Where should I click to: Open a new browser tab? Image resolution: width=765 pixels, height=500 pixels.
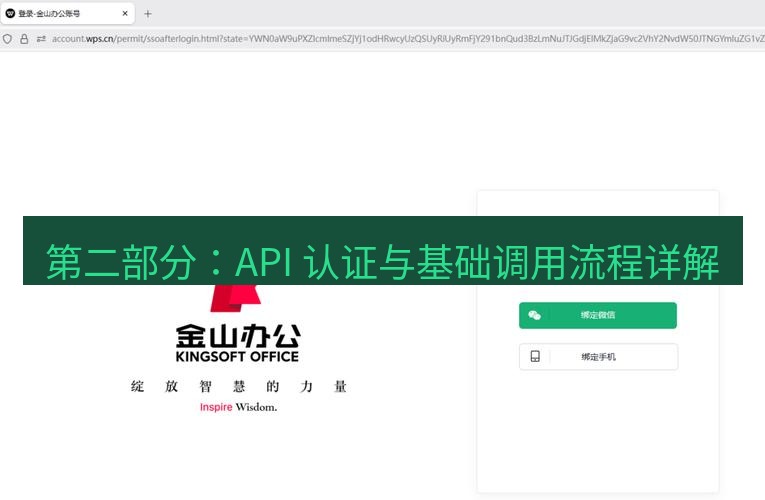click(148, 14)
